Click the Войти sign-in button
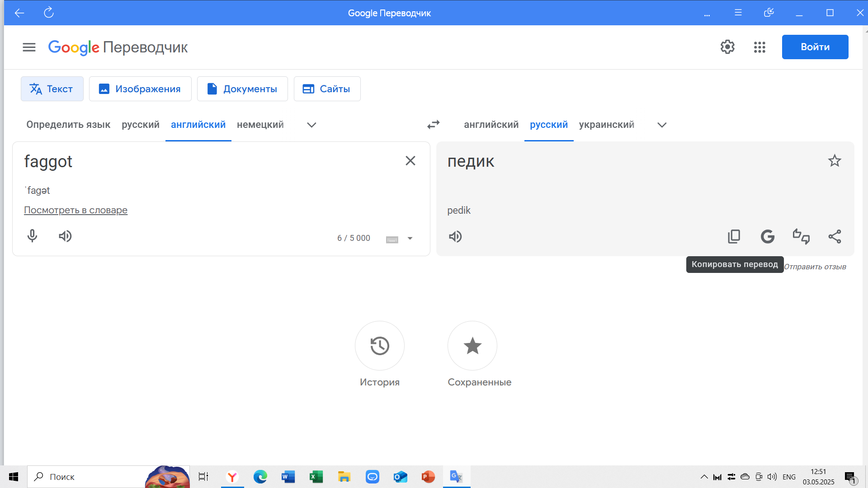This screenshot has width=868, height=488. click(815, 47)
